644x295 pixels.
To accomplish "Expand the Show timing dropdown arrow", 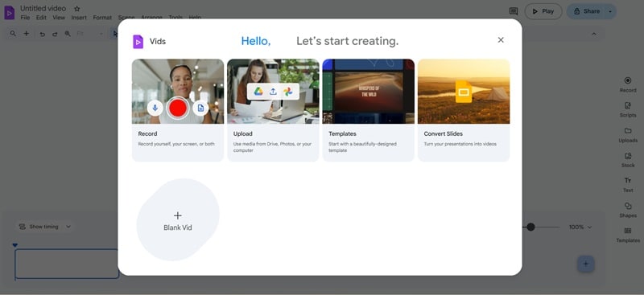I will point(68,227).
